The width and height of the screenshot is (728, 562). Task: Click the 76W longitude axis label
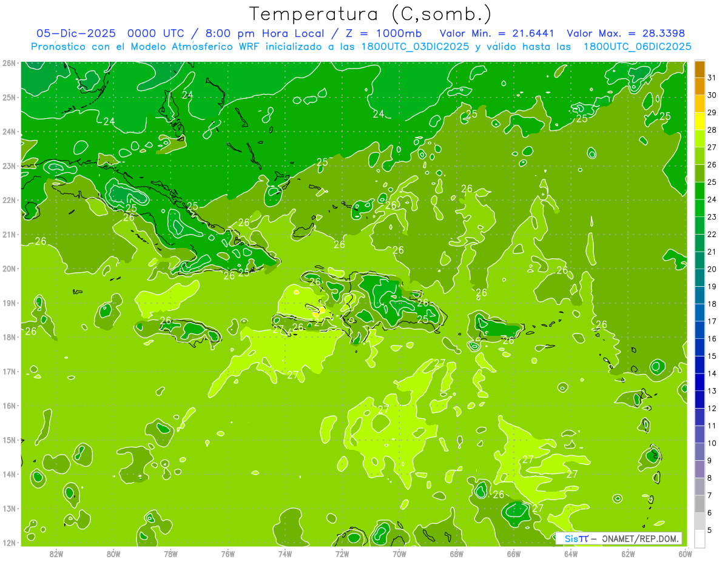[227, 554]
